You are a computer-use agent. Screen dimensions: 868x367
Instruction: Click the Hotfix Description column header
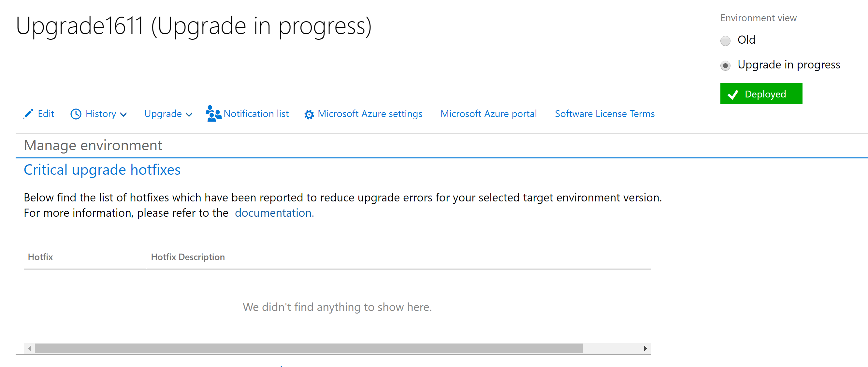(x=188, y=257)
